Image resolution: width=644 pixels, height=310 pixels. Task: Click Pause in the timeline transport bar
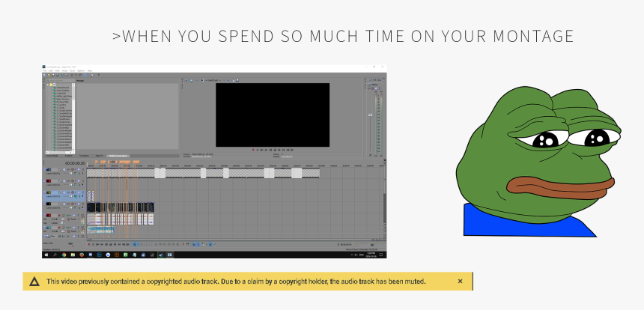[106, 244]
